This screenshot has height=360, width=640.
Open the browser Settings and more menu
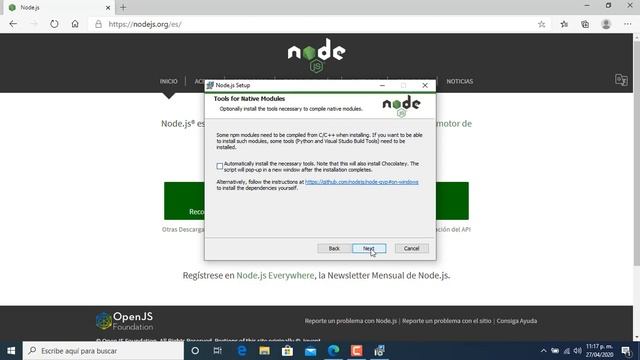pos(628,24)
